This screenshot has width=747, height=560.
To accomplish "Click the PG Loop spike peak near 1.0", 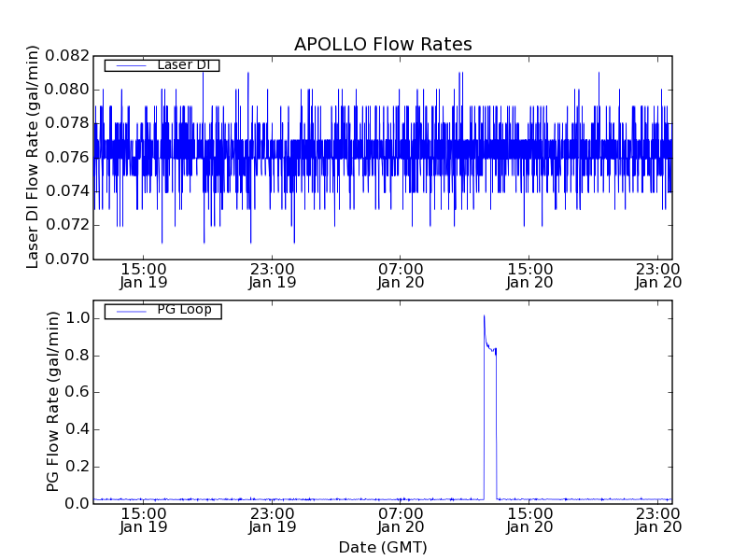I will (484, 316).
